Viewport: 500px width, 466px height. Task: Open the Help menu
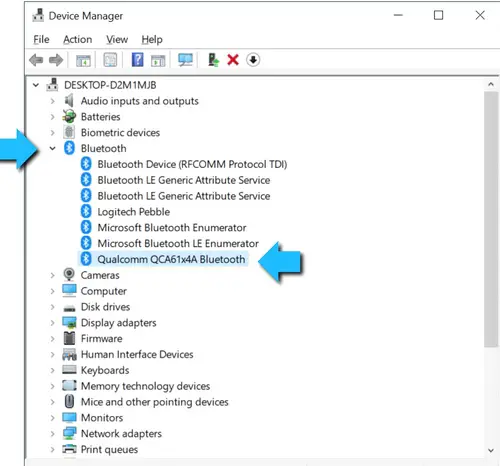pyautogui.click(x=152, y=39)
